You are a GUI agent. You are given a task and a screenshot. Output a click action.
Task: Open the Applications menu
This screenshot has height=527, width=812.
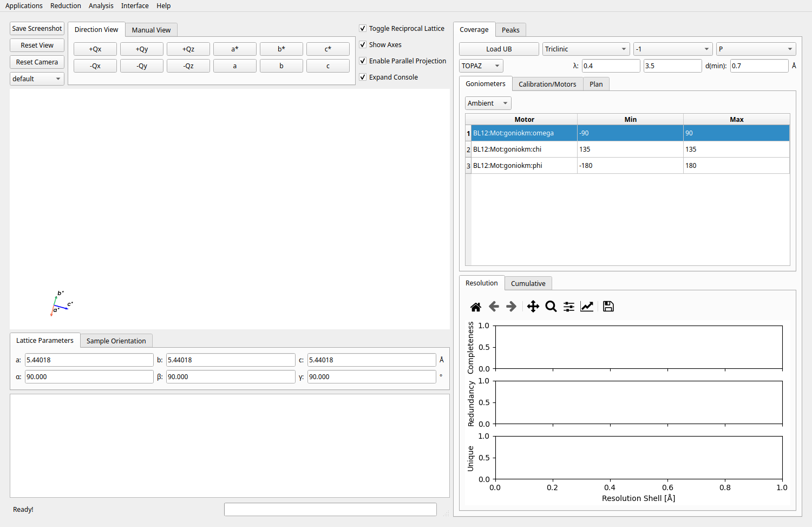pyautogui.click(x=24, y=5)
